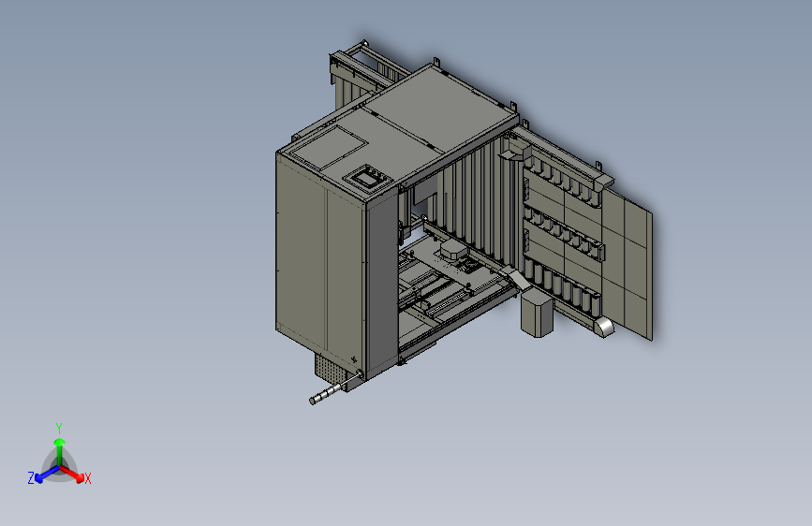Click the red X axis arrow on the triad
Image resolution: width=812 pixels, height=526 pixels.
tap(72, 474)
